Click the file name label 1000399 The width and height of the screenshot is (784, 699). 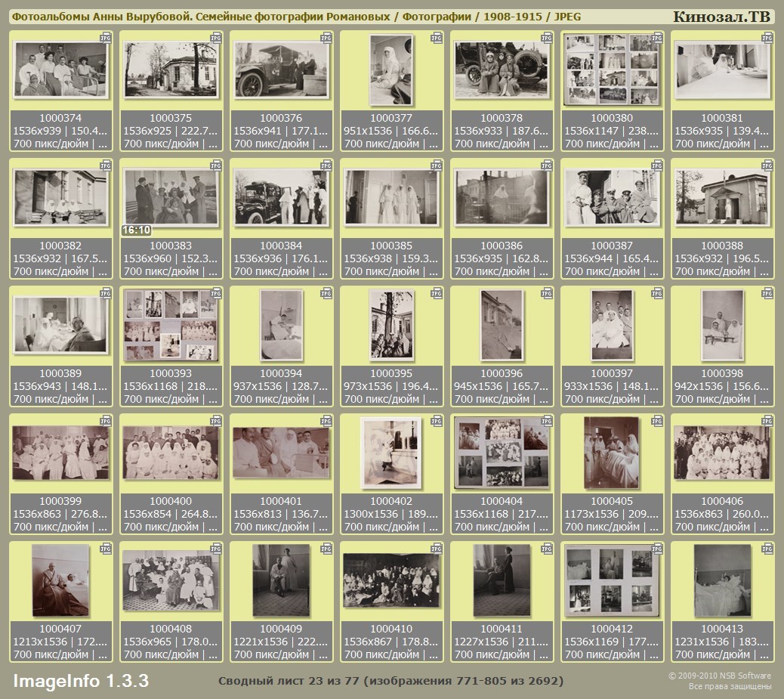[60, 501]
